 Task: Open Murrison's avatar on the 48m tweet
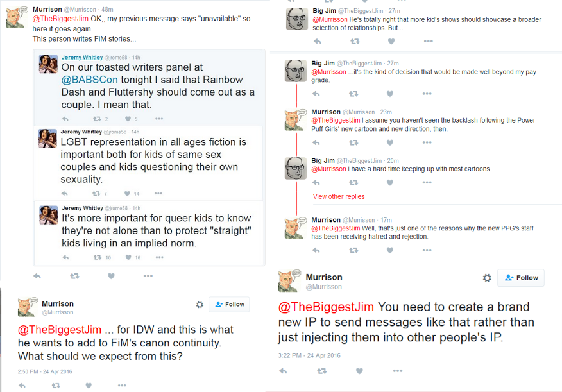pos(15,18)
